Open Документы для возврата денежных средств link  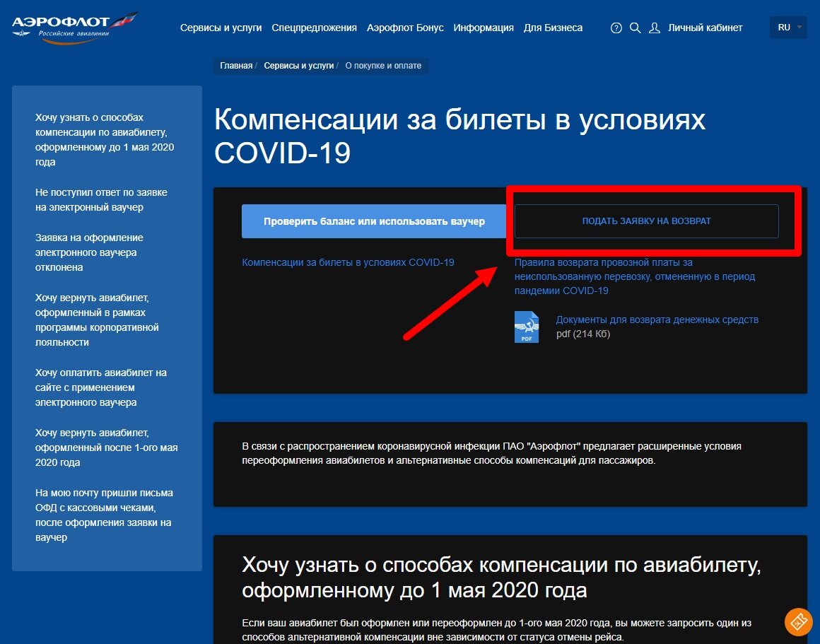[657, 320]
